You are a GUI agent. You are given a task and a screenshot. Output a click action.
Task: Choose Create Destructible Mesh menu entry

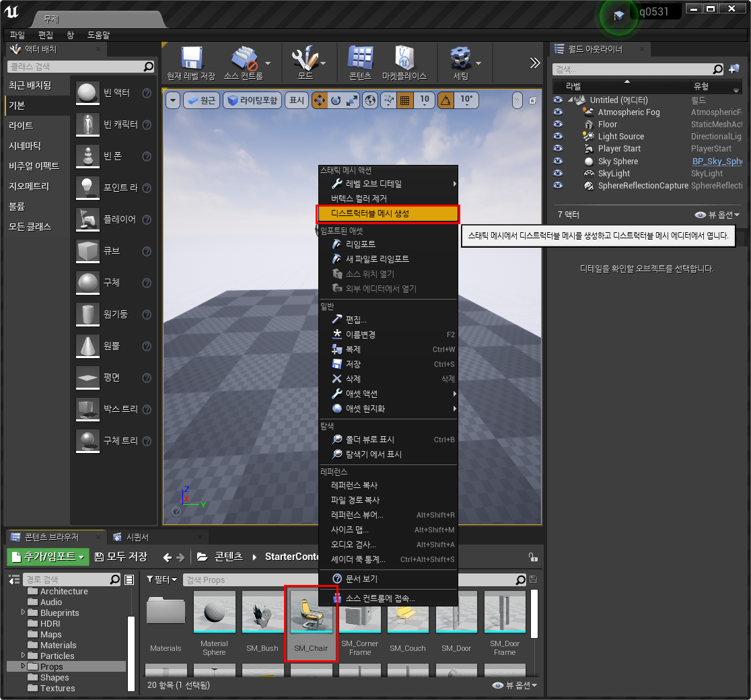388,213
